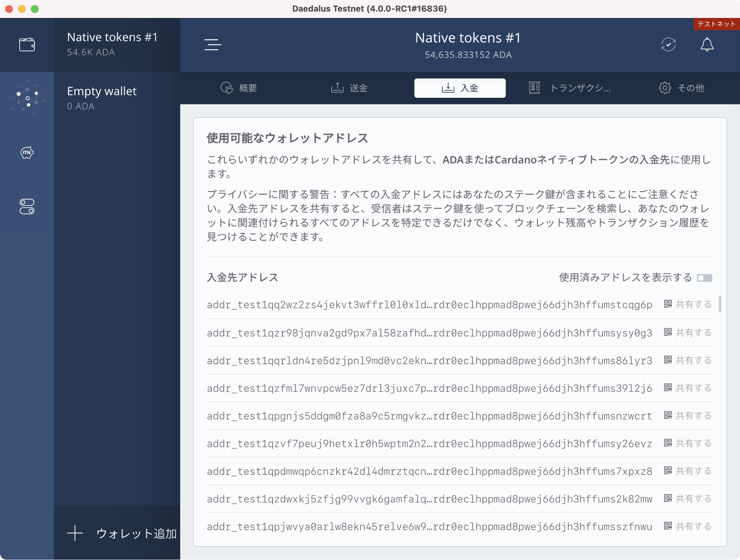Open the その他 tab
The image size is (740, 560).
coord(681,88)
